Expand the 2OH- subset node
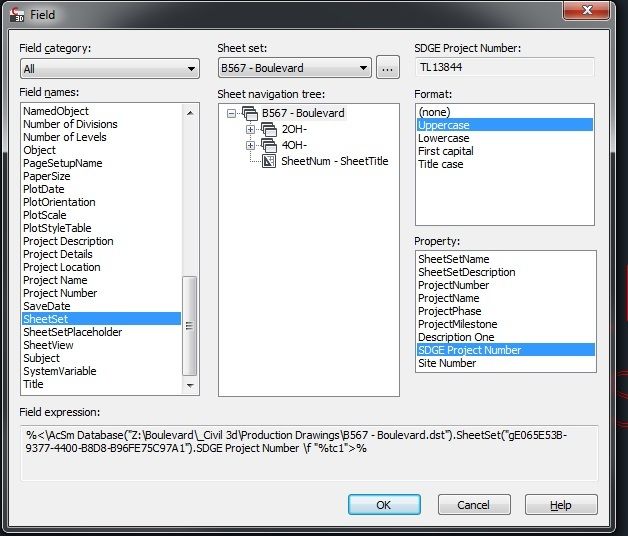 point(250,129)
